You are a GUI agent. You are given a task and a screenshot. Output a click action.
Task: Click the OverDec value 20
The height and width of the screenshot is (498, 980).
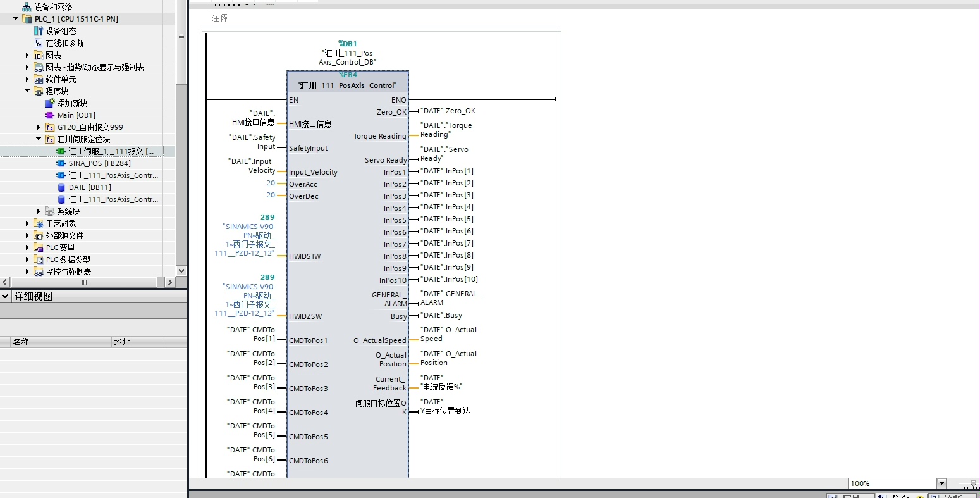point(271,196)
